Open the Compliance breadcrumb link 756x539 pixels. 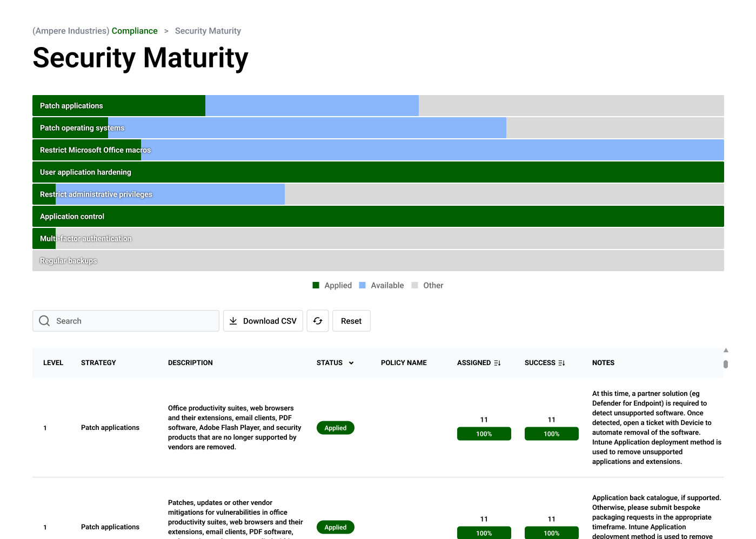(135, 31)
